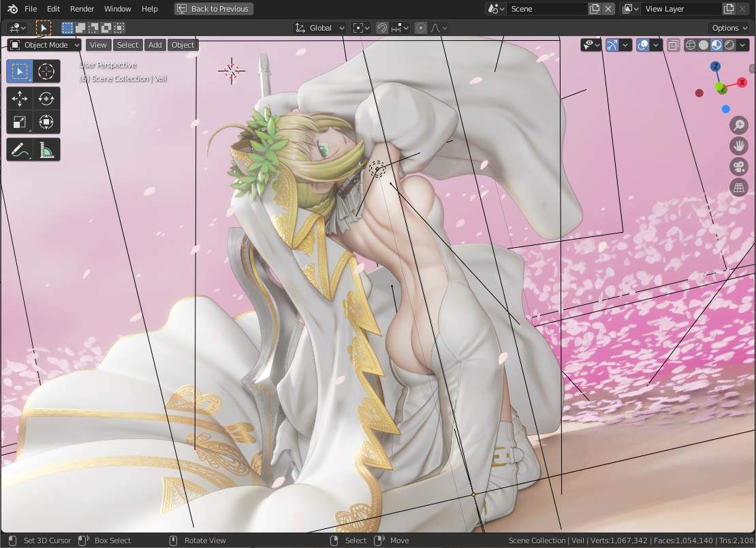Image resolution: width=756 pixels, height=548 pixels.
Task: Toggle snapping magnet in header
Action: pyautogui.click(x=382, y=28)
